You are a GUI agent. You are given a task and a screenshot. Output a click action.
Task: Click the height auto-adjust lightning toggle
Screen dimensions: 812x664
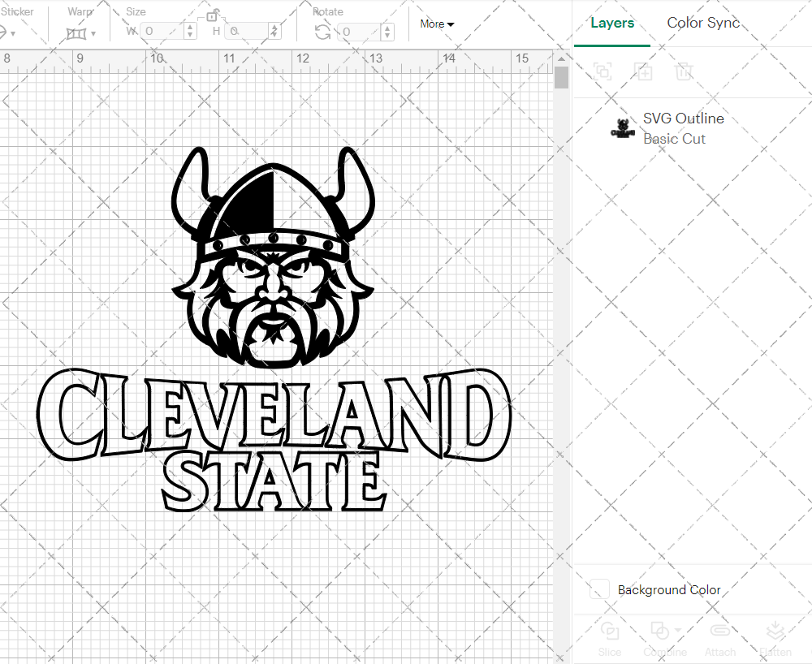pyautogui.click(x=274, y=31)
